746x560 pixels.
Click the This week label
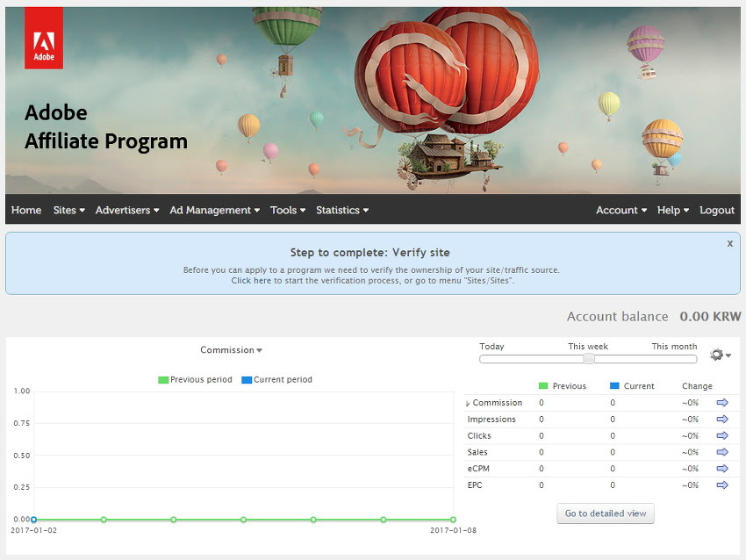pos(588,347)
